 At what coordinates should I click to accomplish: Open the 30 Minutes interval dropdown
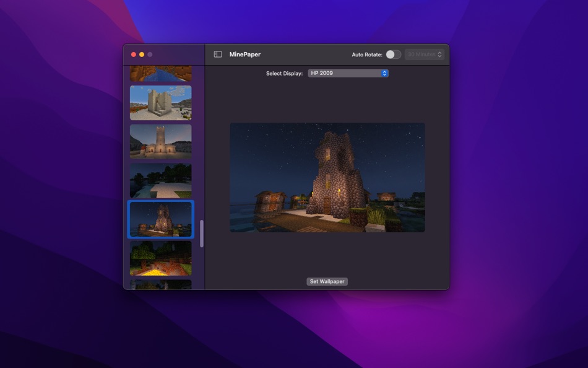pyautogui.click(x=425, y=55)
